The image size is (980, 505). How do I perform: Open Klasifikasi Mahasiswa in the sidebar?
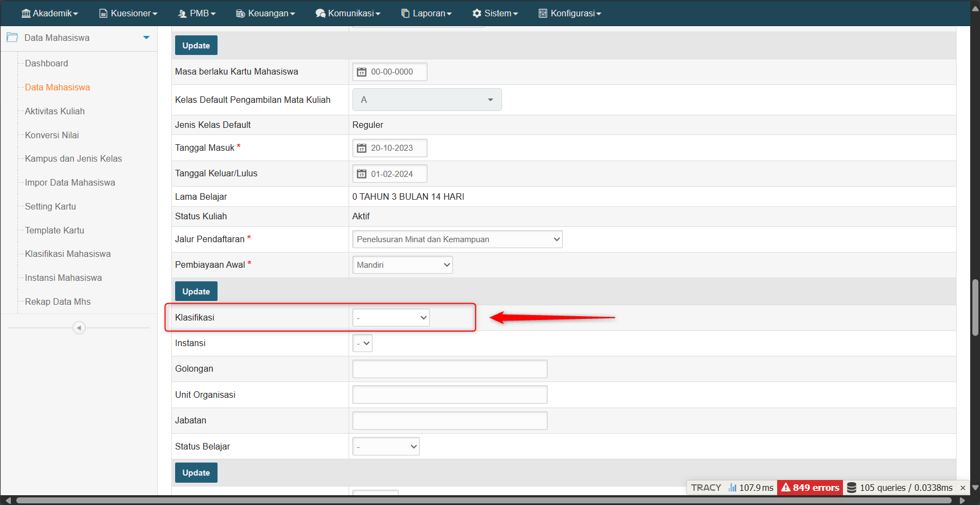point(67,254)
